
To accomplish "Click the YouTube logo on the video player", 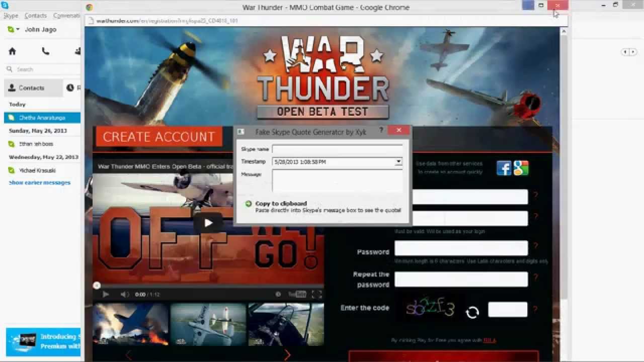I will tap(297, 294).
